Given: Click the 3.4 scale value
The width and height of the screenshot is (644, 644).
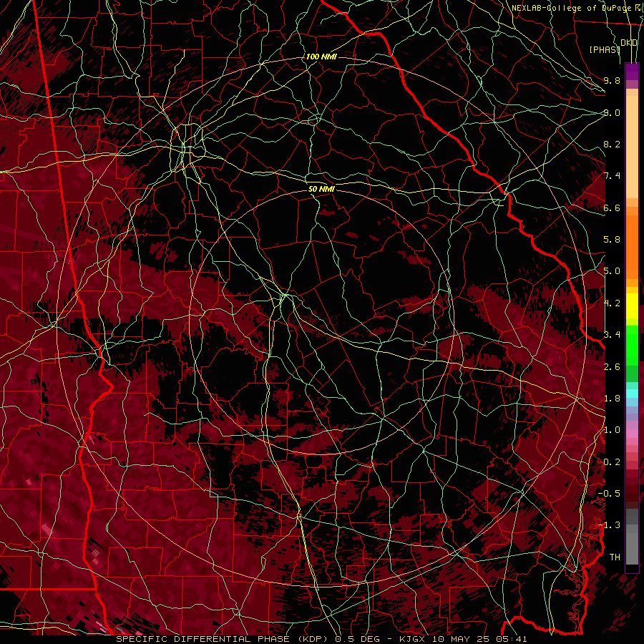Looking at the screenshot, I should [612, 335].
